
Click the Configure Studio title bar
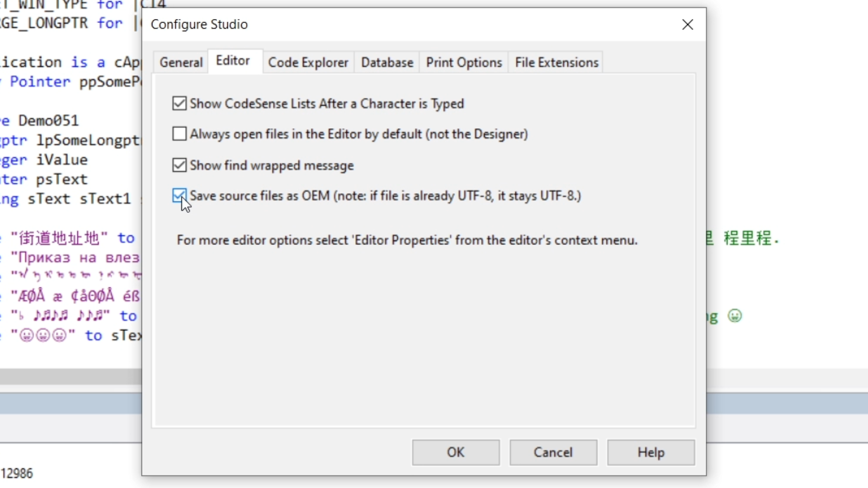pos(407,24)
